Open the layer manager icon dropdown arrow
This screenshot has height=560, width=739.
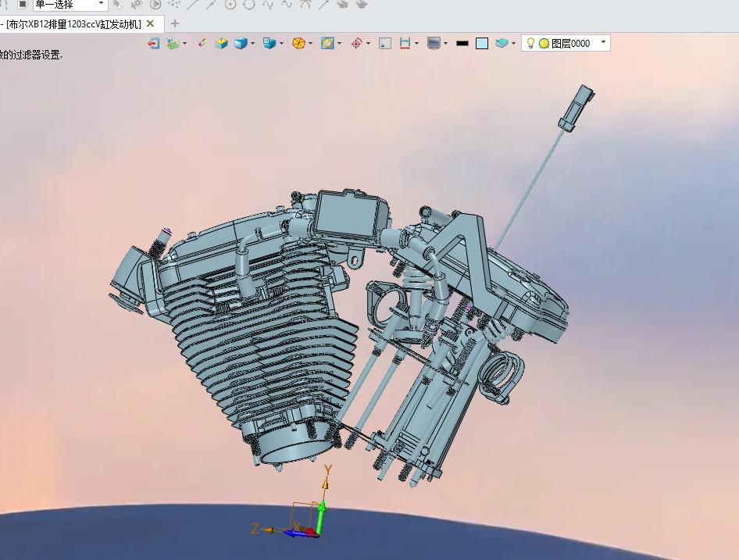coord(513,44)
